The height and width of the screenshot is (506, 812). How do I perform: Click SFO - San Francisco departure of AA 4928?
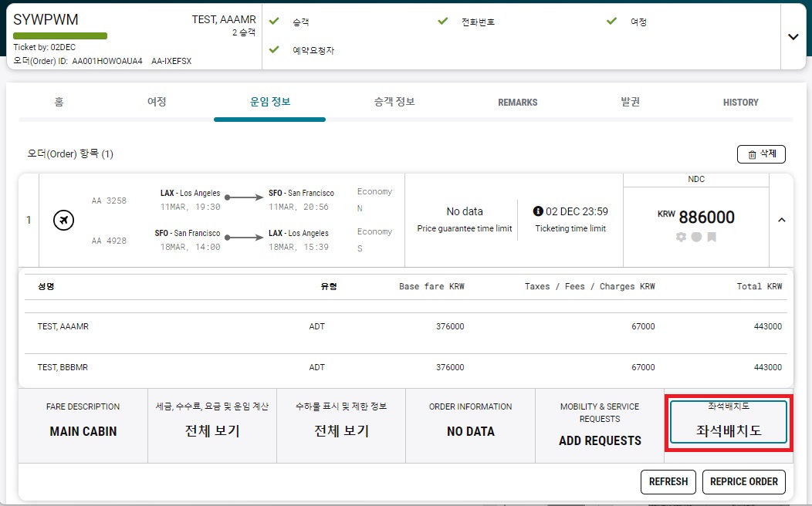pos(188,234)
